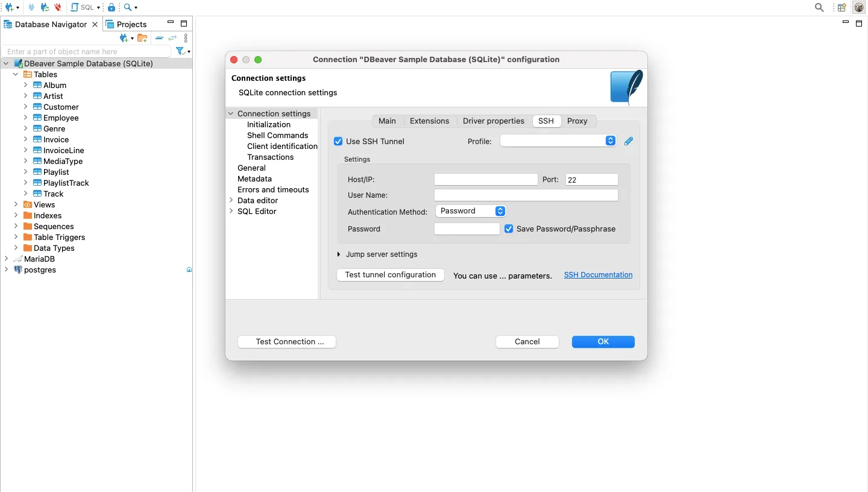Select the SSH tab
868x492 pixels.
[x=546, y=121]
